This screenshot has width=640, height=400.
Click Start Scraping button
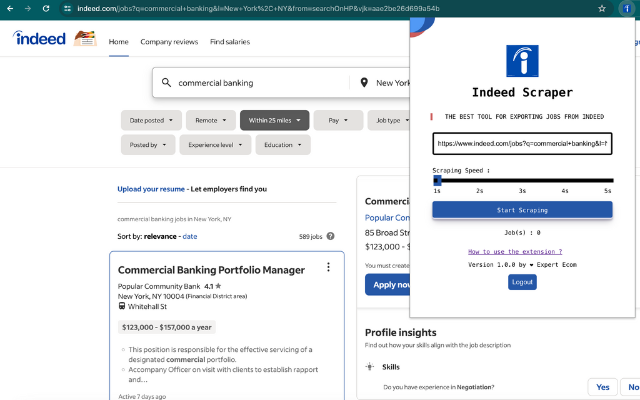tap(522, 210)
